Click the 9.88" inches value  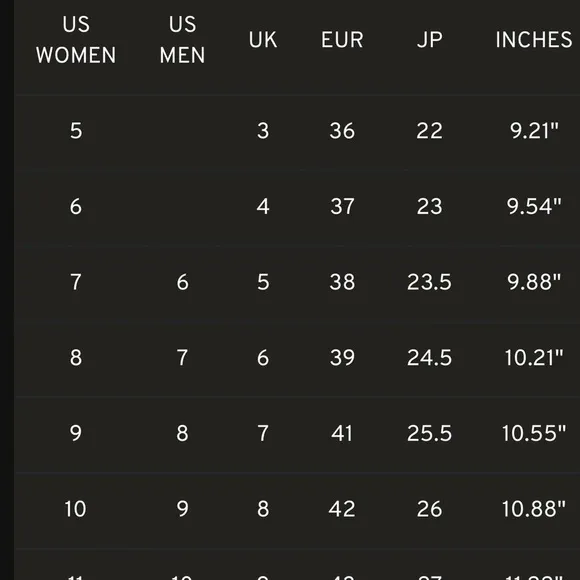click(534, 282)
